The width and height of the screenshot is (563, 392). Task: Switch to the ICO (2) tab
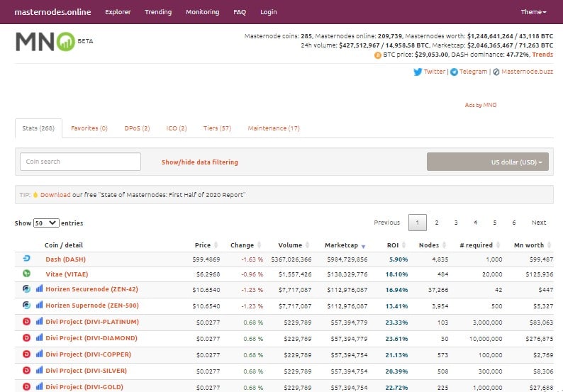pos(177,128)
